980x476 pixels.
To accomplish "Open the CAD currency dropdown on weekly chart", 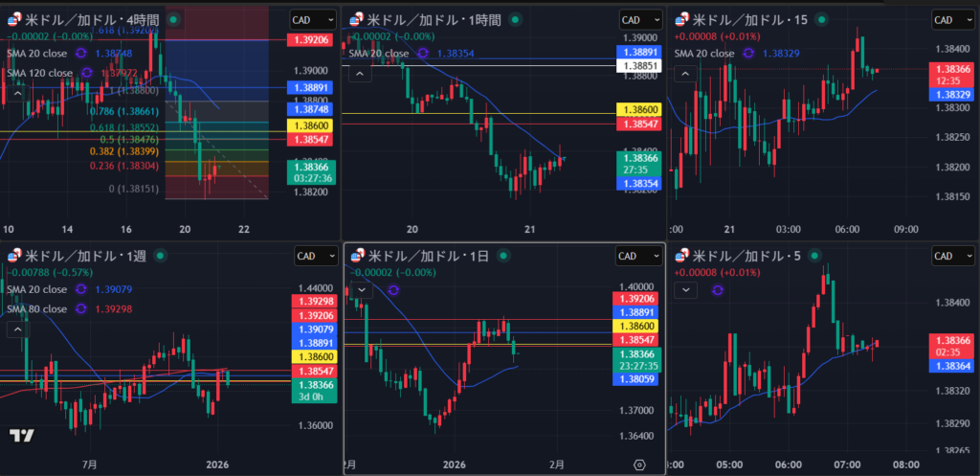I will 313,256.
